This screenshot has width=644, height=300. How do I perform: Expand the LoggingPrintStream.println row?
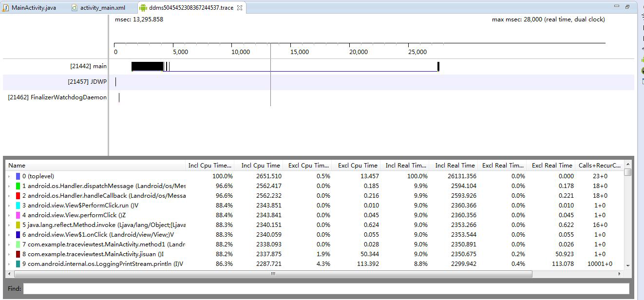(x=9, y=264)
